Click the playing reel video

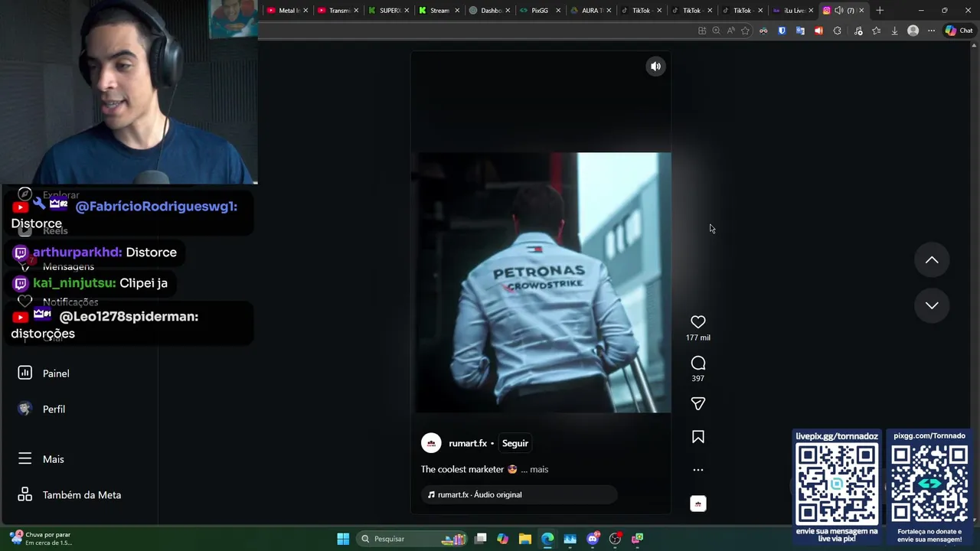click(x=542, y=282)
